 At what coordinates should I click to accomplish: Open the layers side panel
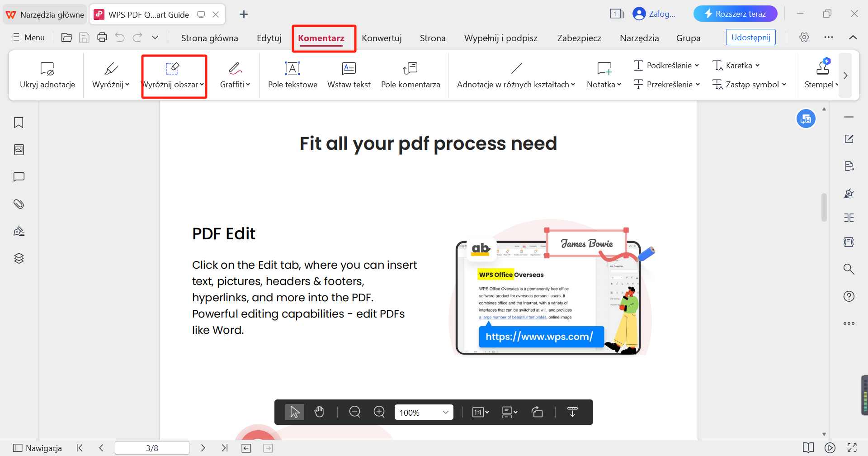19,258
